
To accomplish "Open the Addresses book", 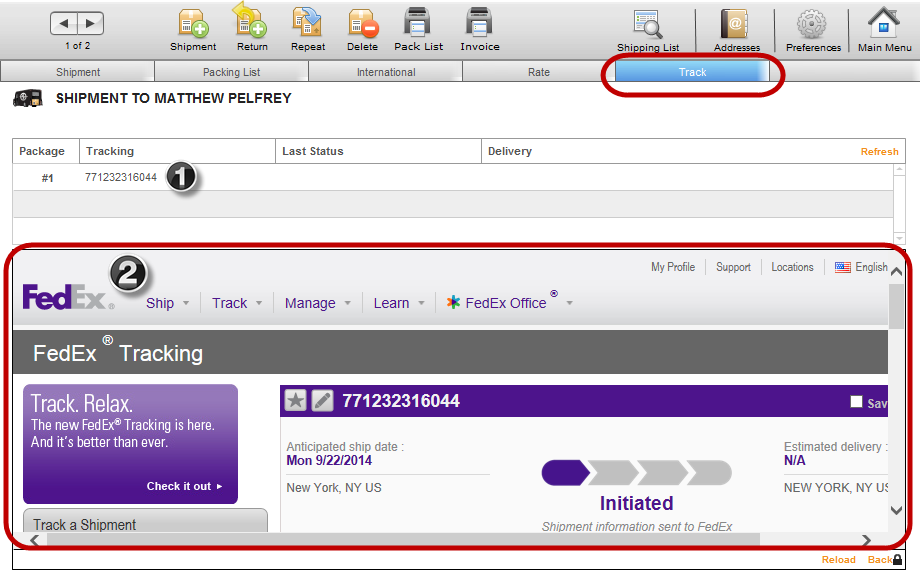I will point(736,31).
